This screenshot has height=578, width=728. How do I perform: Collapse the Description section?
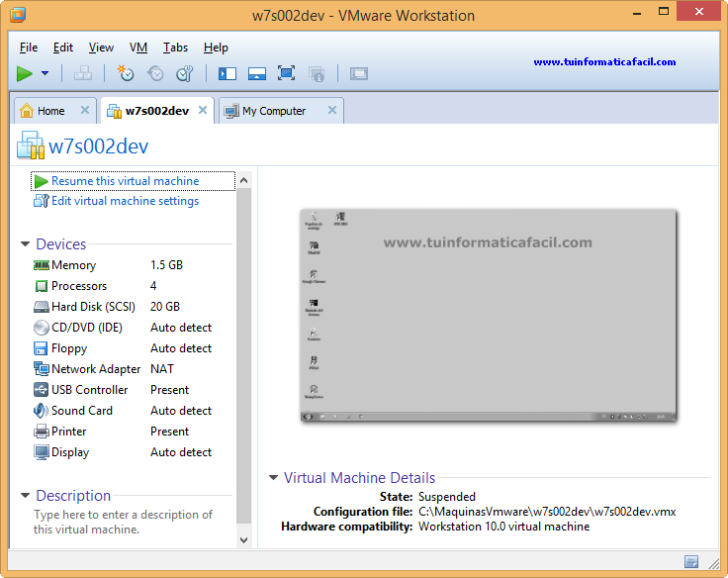pos(25,495)
